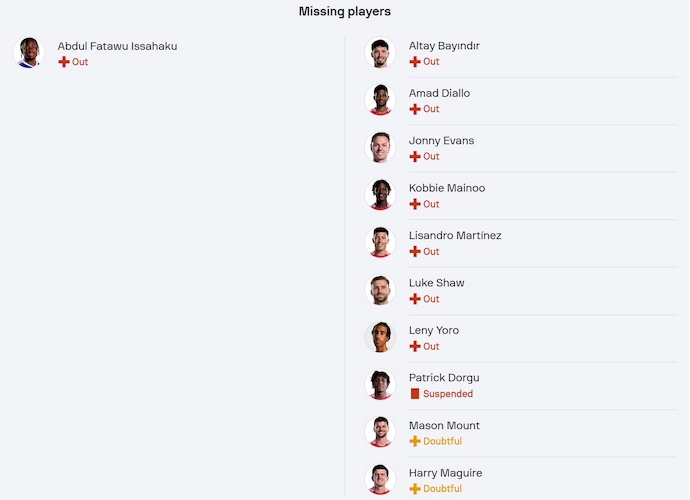The image size is (690, 500).
Task: Click Abdul Fatawu Issahaku's player photo
Action: (29, 53)
